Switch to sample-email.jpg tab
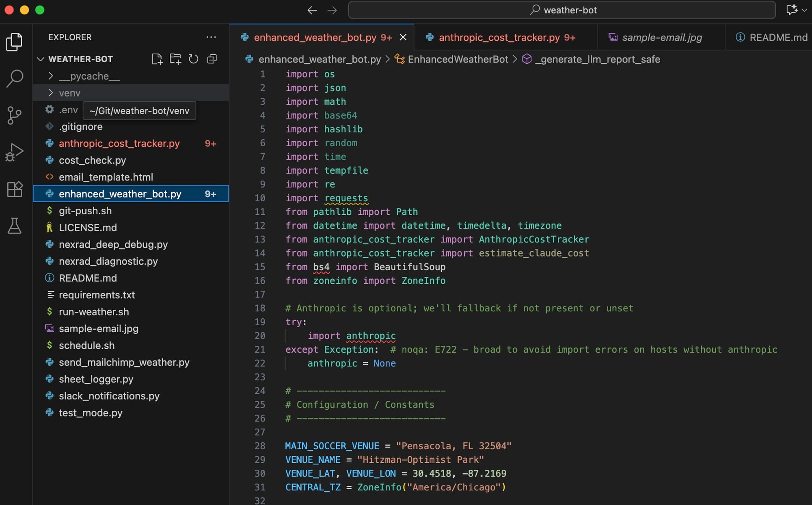Image resolution: width=812 pixels, height=505 pixels. 662,37
